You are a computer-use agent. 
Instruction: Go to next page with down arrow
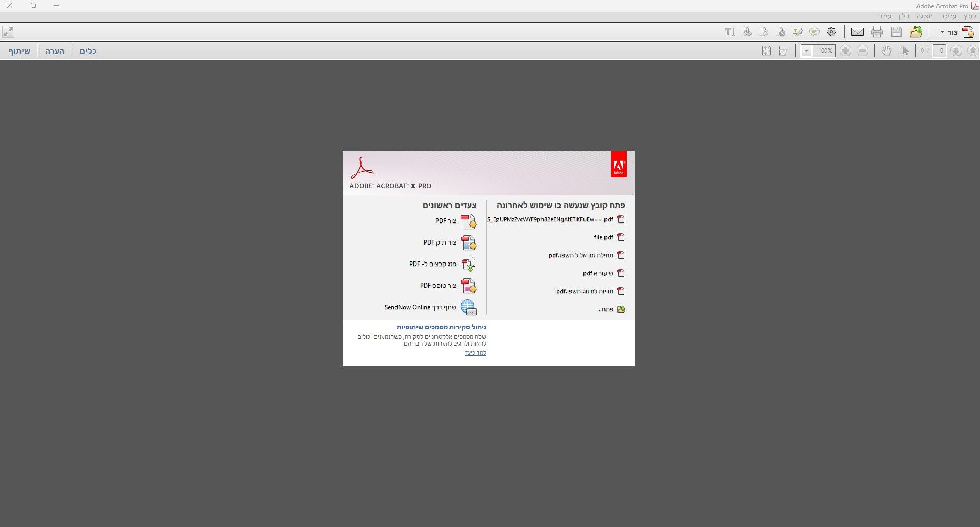956,51
